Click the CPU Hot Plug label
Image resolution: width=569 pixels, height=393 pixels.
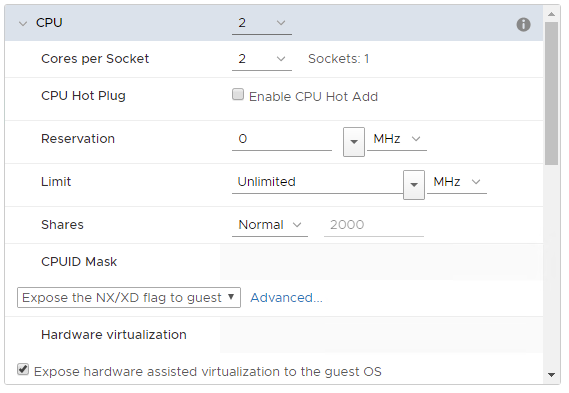83,96
